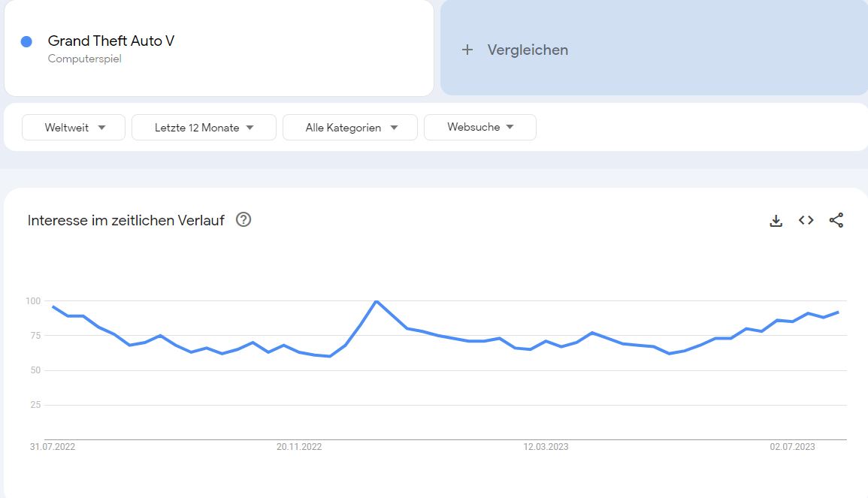This screenshot has height=498, width=868.
Task: Click the Interesse im zeitlichen Verlauf heading
Action: (126, 221)
